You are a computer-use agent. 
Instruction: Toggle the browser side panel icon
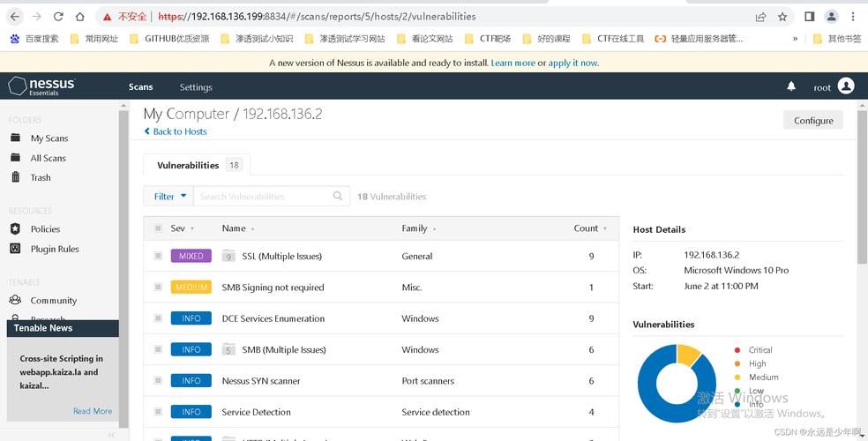(809, 17)
